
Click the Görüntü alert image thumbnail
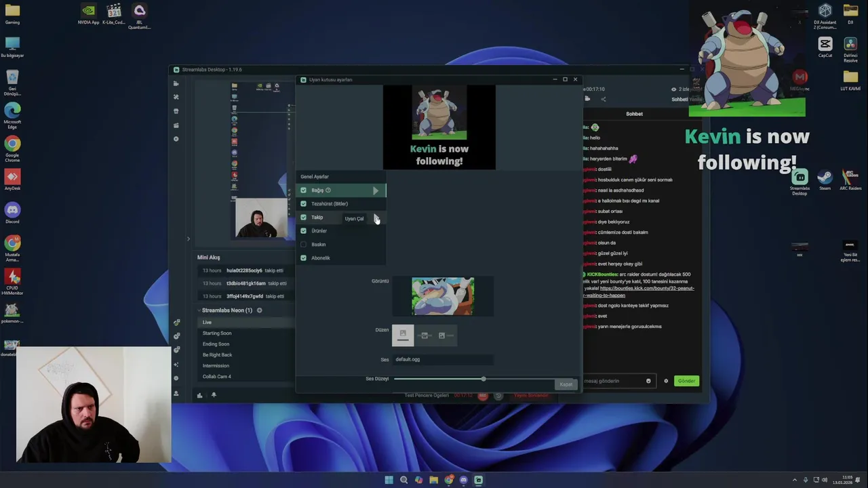pos(443,296)
